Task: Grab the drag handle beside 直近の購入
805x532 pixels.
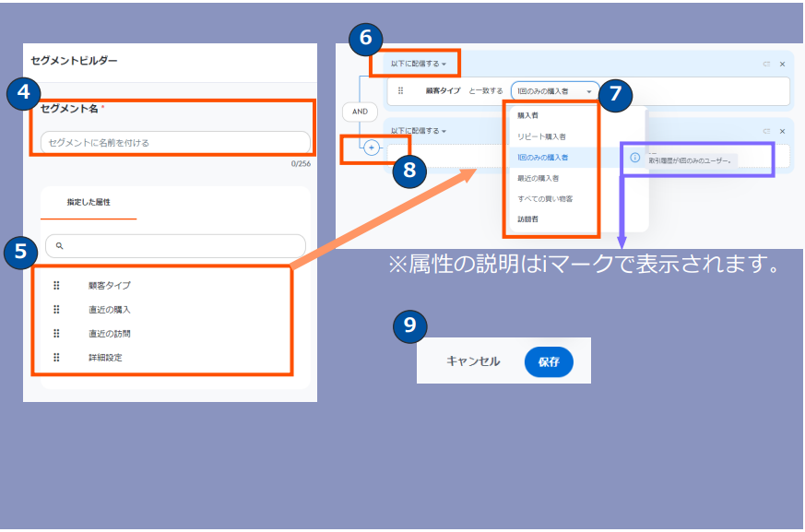Action: pyautogui.click(x=56, y=310)
